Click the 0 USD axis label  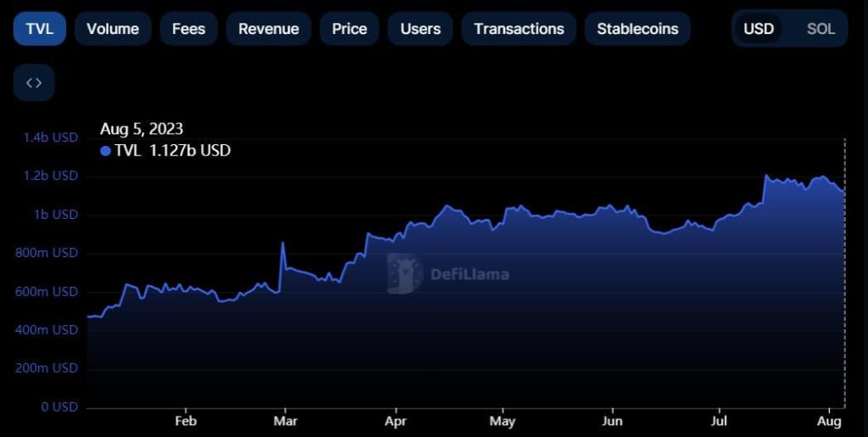(x=59, y=407)
